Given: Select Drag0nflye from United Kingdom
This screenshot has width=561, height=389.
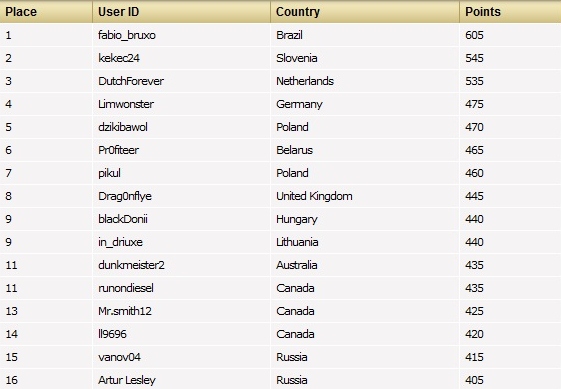Looking at the screenshot, I should pos(125,196).
